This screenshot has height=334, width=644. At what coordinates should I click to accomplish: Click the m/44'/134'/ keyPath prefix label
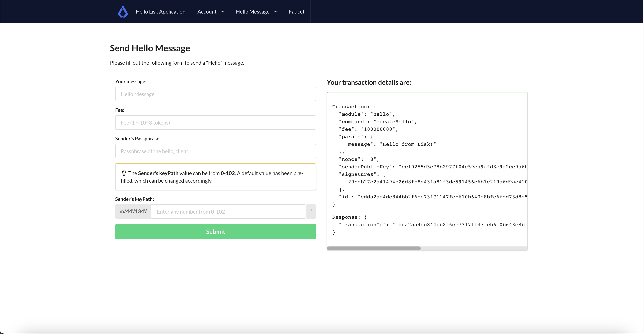pos(133,212)
